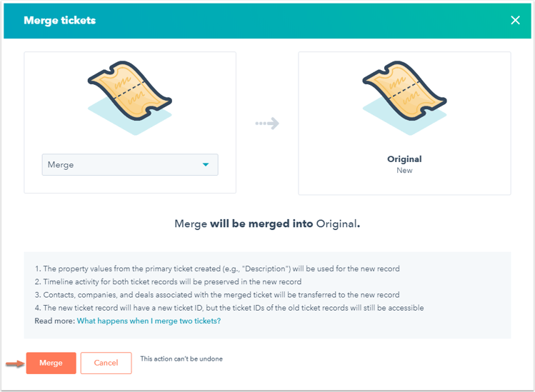Click the "New" status under Original
The image size is (535, 392).
click(x=404, y=171)
